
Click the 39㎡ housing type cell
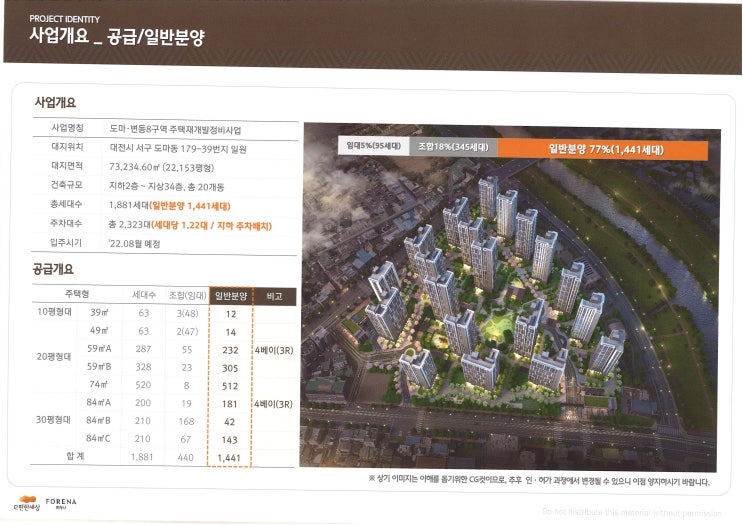pyautogui.click(x=99, y=312)
